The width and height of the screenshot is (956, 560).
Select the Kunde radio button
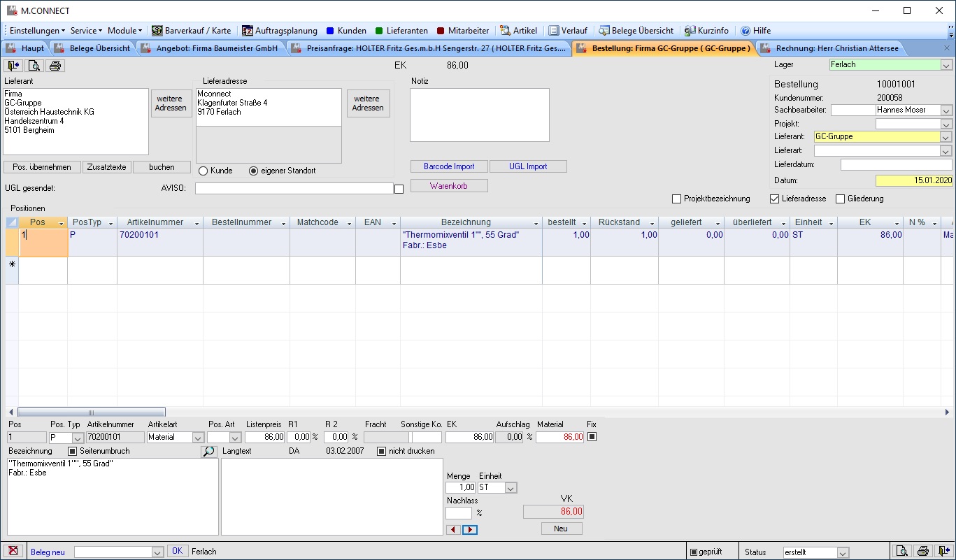pyautogui.click(x=204, y=171)
